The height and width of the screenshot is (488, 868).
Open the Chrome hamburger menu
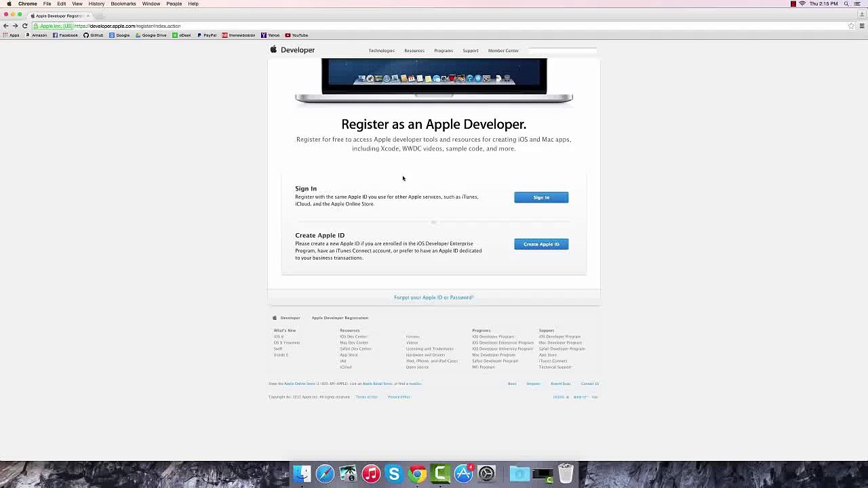coord(862,26)
